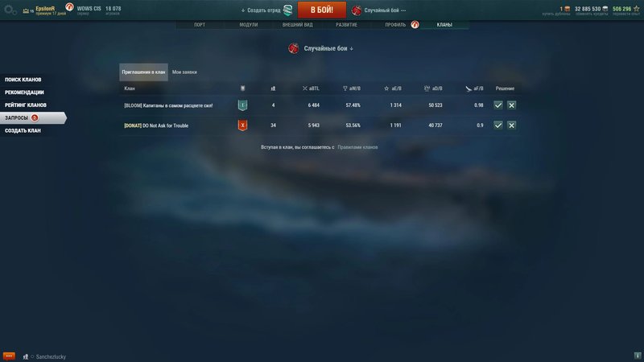Image resolution: width=644 pixels, height=362 pixels.
Task: Open the orange chat icon at bottom left
Action: pyautogui.click(x=9, y=356)
